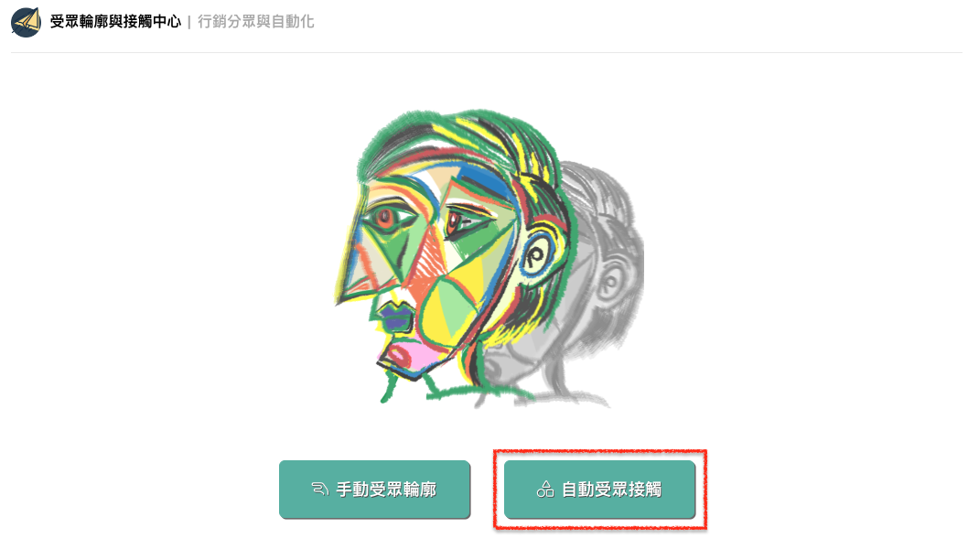Click the paper airplane logo icon
This screenshot has width=968, height=560.
pyautogui.click(x=26, y=22)
